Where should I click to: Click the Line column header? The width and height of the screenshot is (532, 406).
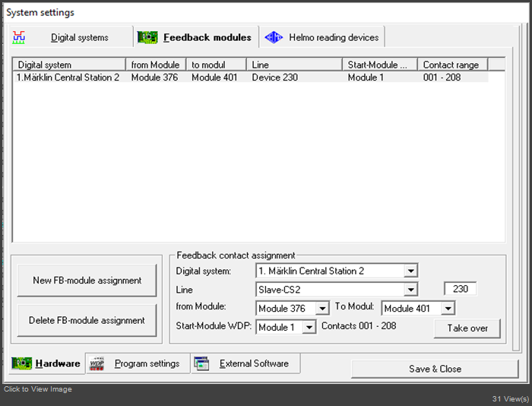tap(294, 65)
